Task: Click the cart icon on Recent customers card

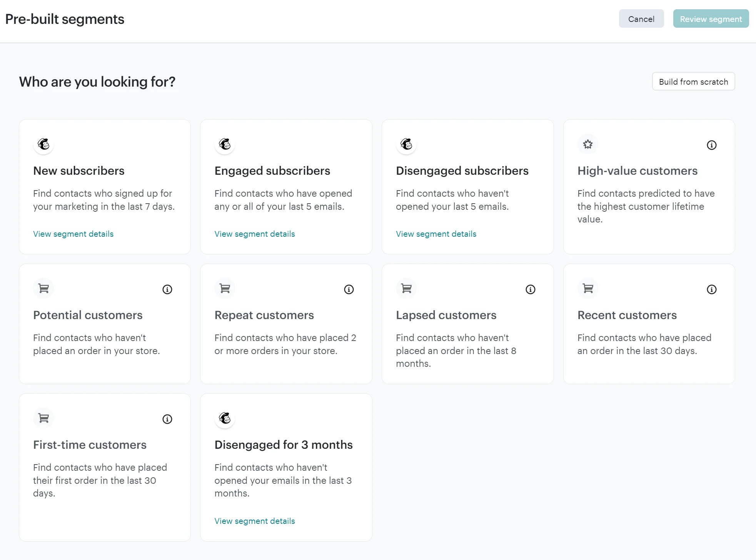Action: pyautogui.click(x=588, y=289)
